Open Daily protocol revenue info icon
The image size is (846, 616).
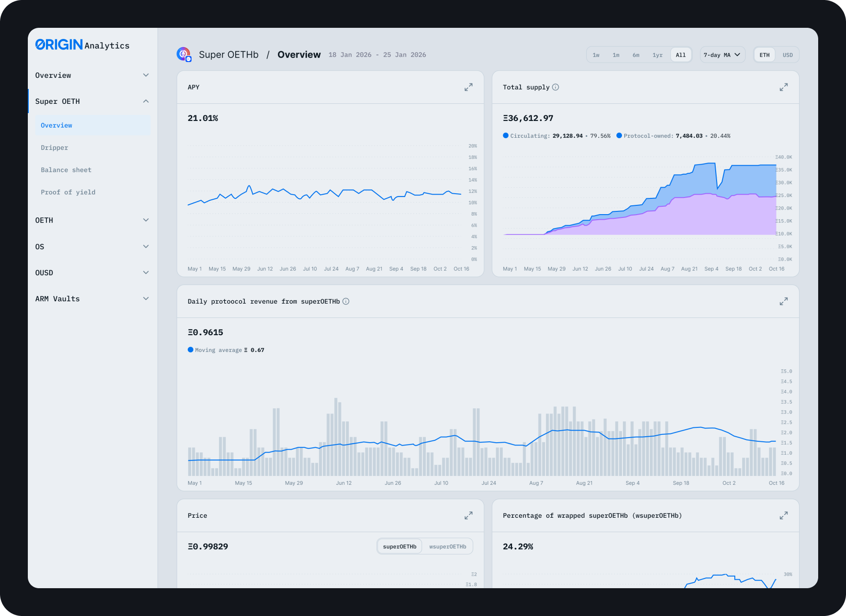(346, 301)
